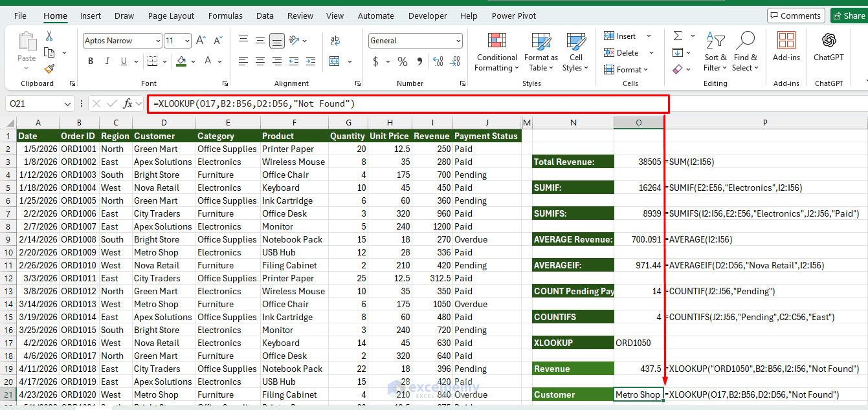
Task: Switch to the Insert tab
Action: point(91,16)
